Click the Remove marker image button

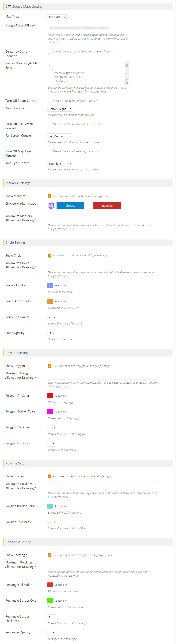107,206
